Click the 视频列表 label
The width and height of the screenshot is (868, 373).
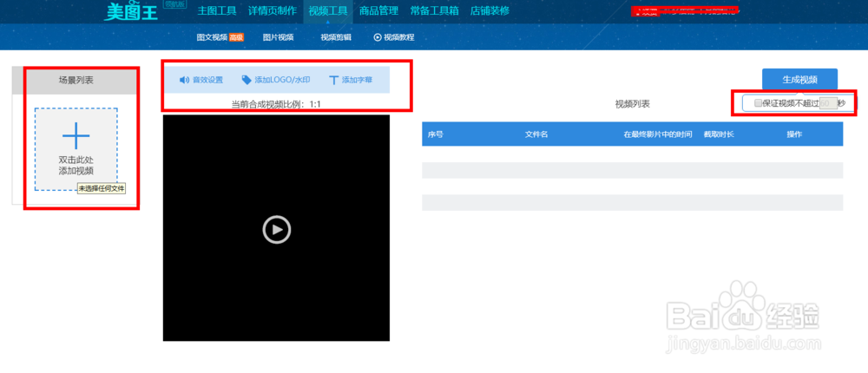(x=632, y=103)
